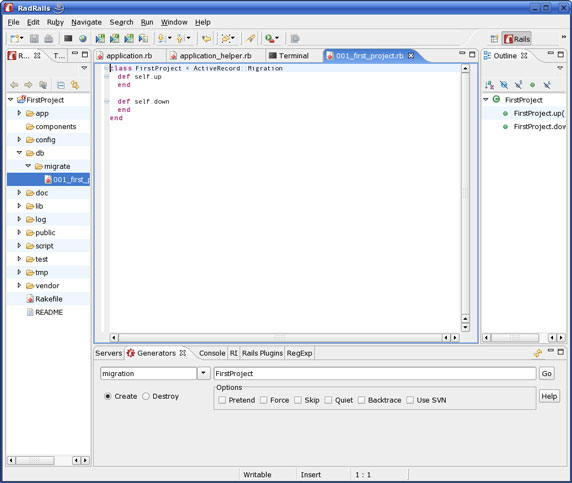Click the greyed-out icon after Run button
Viewport: 572px width, 483px height.
click(295, 38)
